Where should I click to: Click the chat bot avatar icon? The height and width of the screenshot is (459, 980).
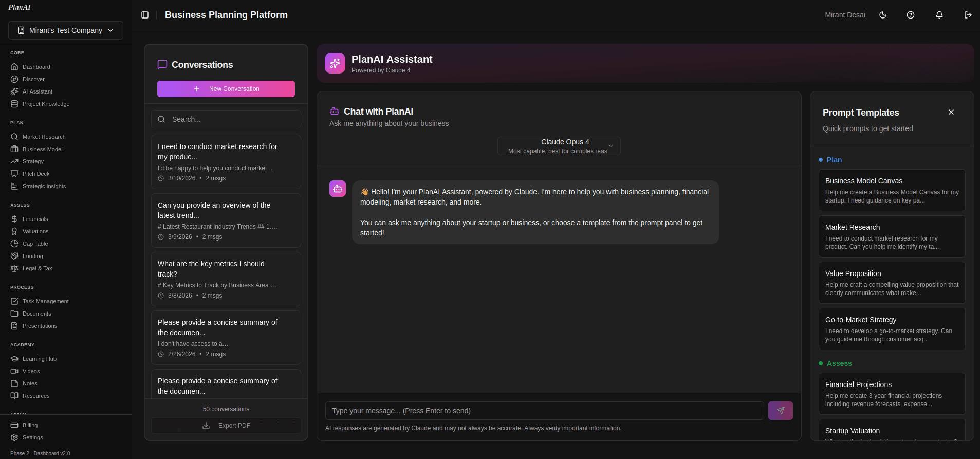click(338, 189)
